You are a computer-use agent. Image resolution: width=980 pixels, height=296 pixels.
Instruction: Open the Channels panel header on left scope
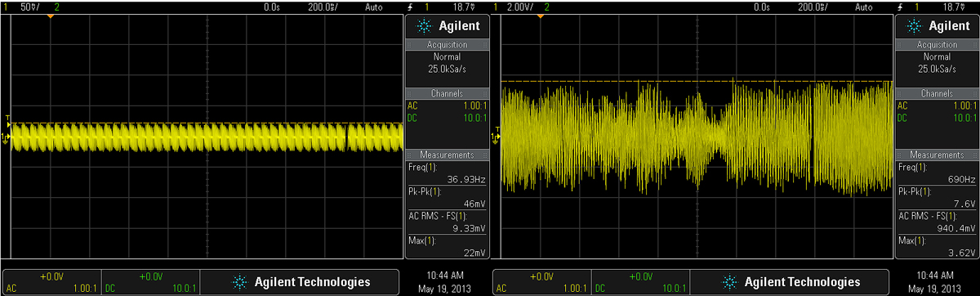(x=447, y=94)
